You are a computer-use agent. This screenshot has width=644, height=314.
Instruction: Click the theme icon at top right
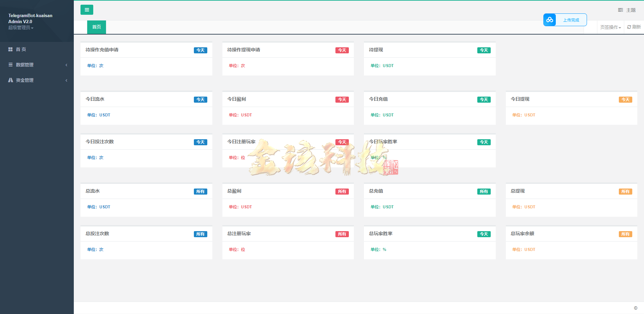(621, 10)
